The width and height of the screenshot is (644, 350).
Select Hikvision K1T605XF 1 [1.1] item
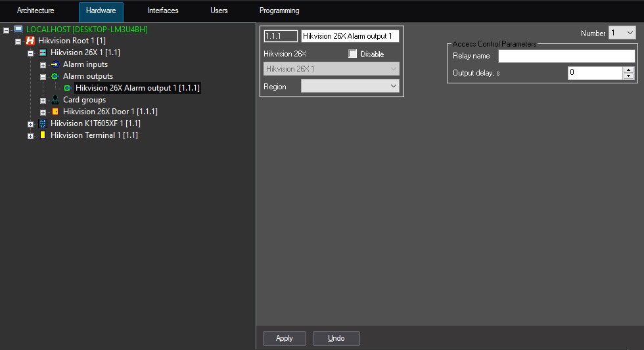(x=95, y=123)
